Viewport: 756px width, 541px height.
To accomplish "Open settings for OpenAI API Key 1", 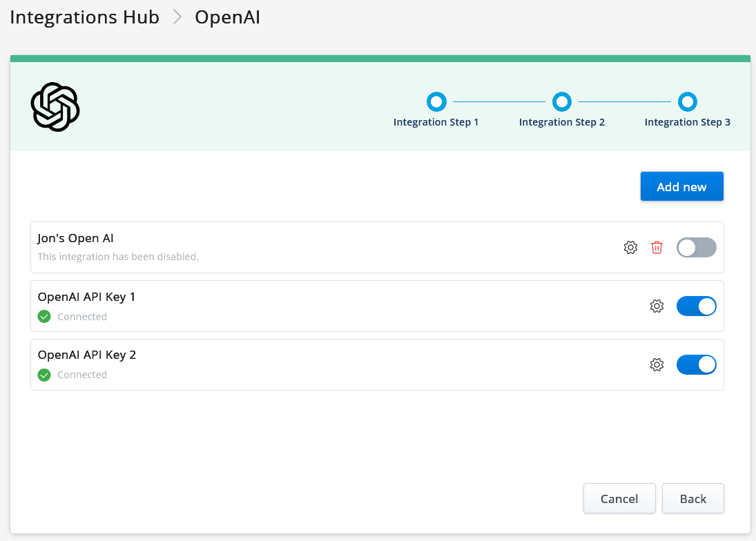I will point(657,306).
